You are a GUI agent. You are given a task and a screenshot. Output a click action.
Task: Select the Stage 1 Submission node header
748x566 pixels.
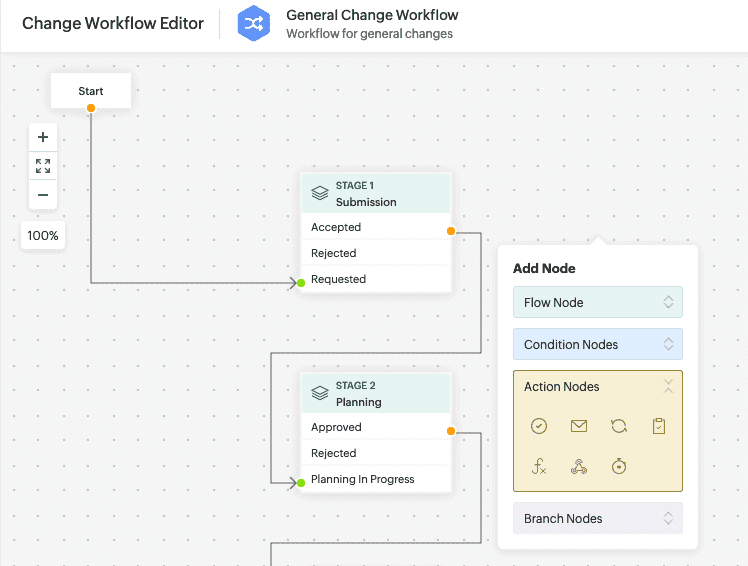point(376,193)
